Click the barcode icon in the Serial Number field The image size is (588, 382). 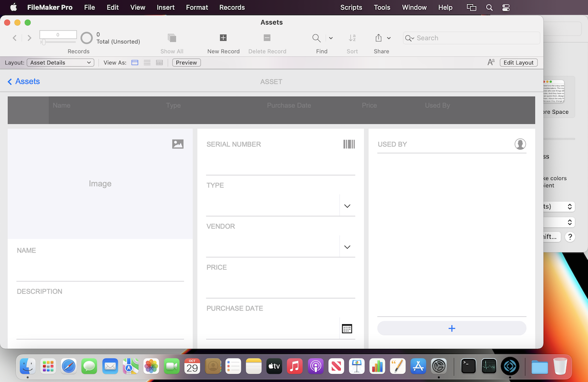click(349, 144)
